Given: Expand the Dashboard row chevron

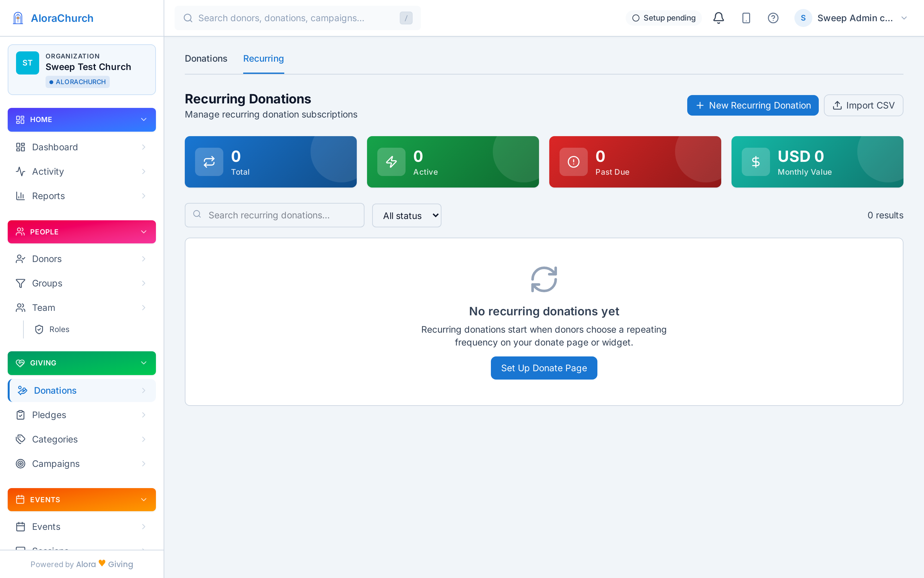Looking at the screenshot, I should (143, 147).
